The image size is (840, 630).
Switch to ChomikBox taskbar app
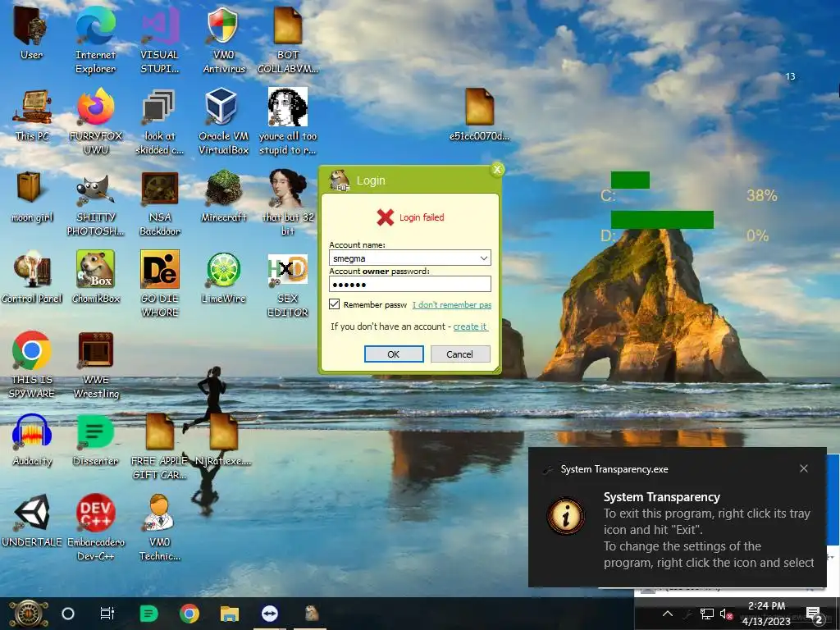click(x=311, y=613)
